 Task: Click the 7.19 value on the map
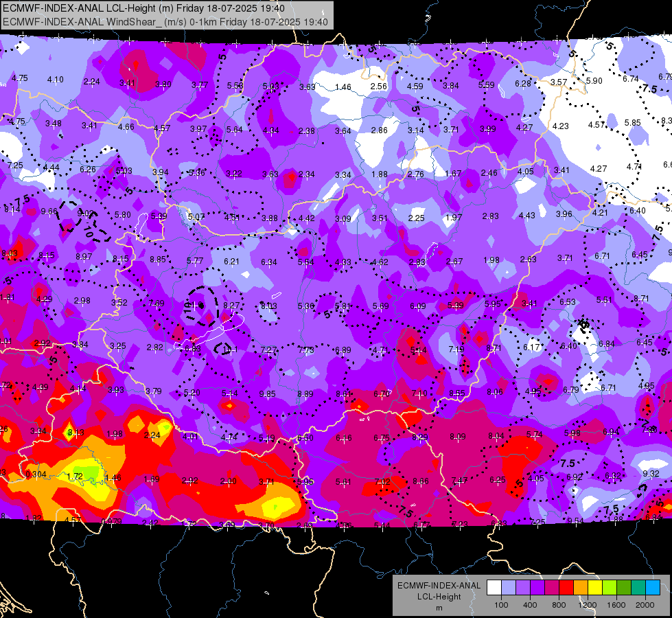click(x=456, y=349)
